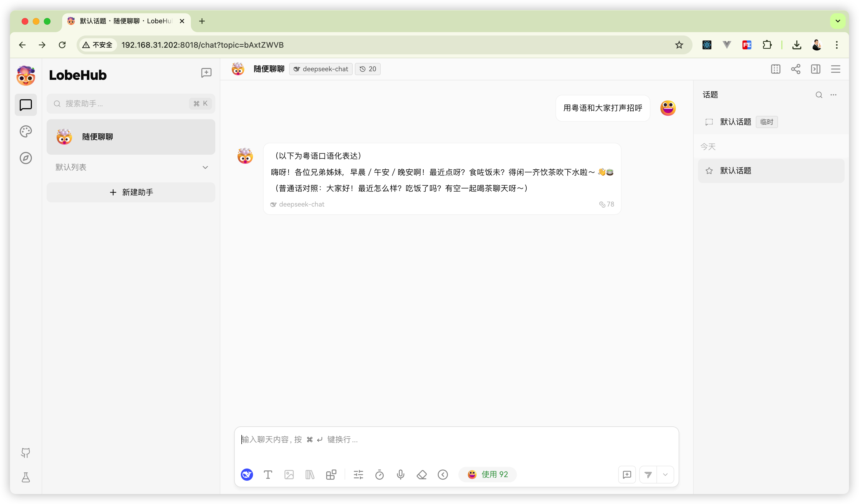Click the eraser clear-conversation icon
859x504 pixels.
coord(422,474)
